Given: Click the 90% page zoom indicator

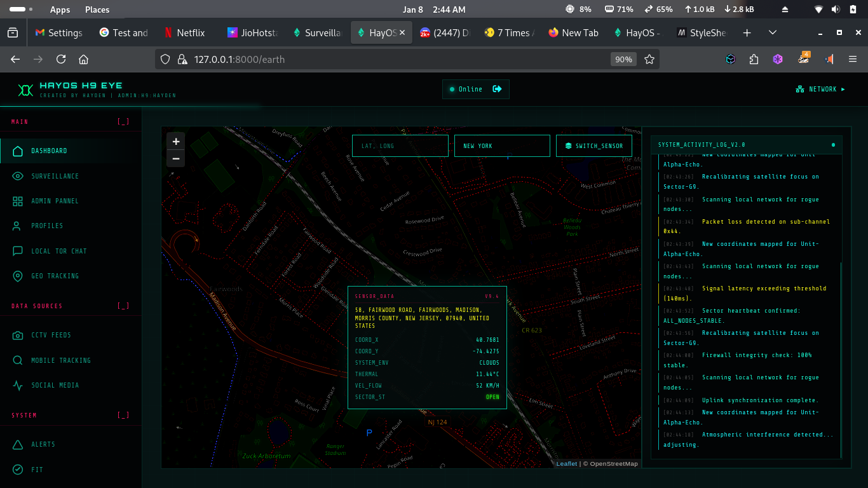Looking at the screenshot, I should pos(623,58).
